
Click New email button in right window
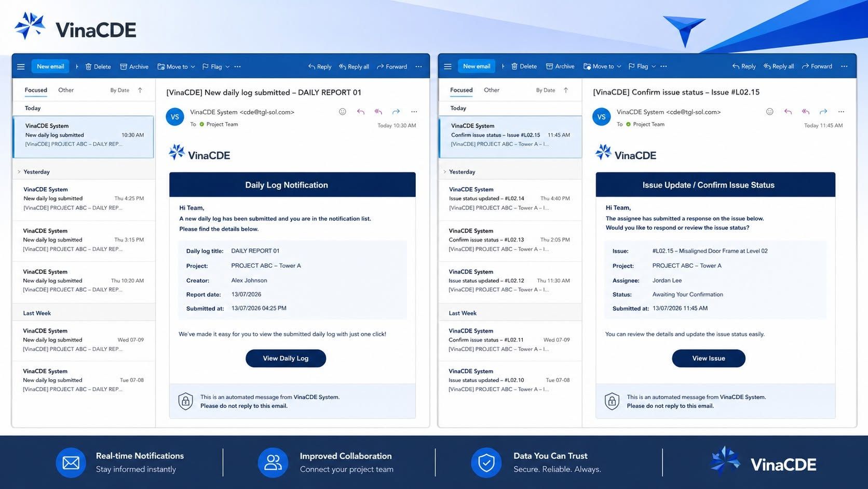(x=477, y=67)
